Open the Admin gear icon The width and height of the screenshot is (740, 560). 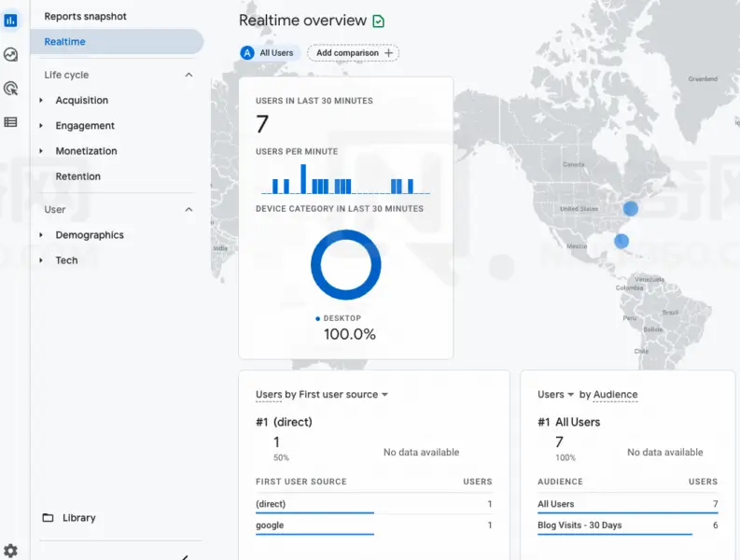pos(10,551)
